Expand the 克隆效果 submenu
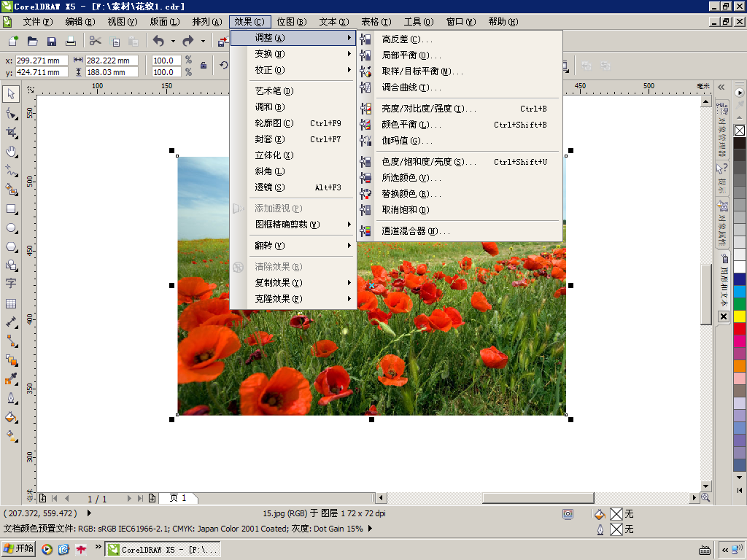This screenshot has width=747, height=560. click(x=293, y=299)
